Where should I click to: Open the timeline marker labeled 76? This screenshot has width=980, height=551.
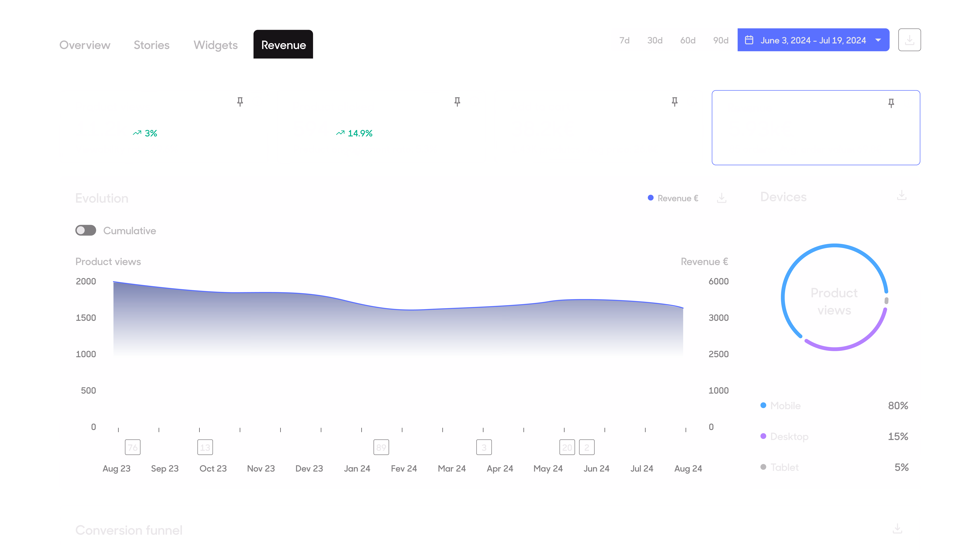[x=133, y=447]
